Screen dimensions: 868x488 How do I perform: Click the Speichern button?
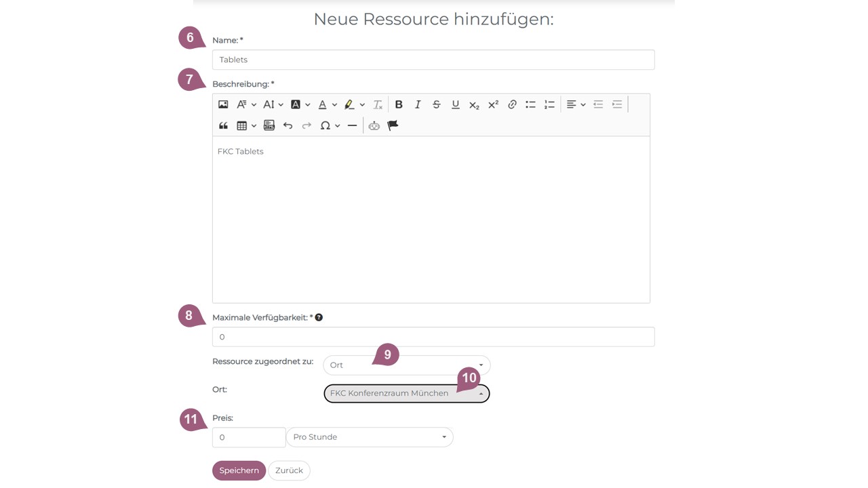[239, 470]
